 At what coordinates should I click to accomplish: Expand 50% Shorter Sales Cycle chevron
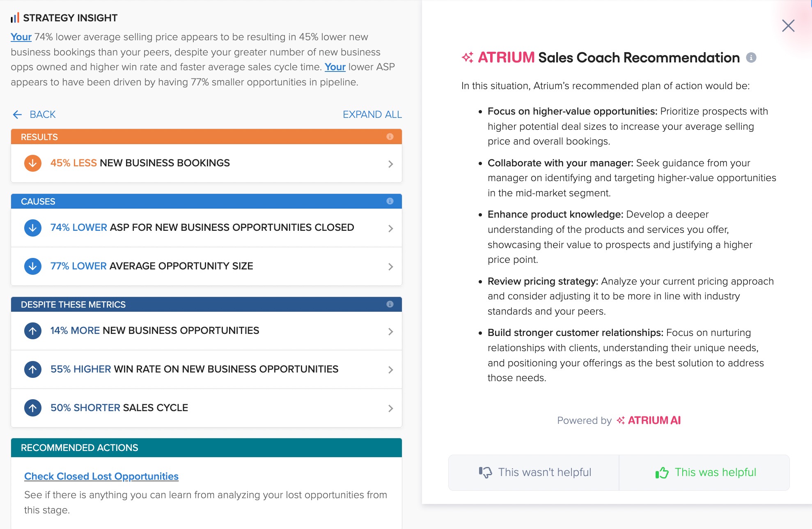pyautogui.click(x=390, y=409)
